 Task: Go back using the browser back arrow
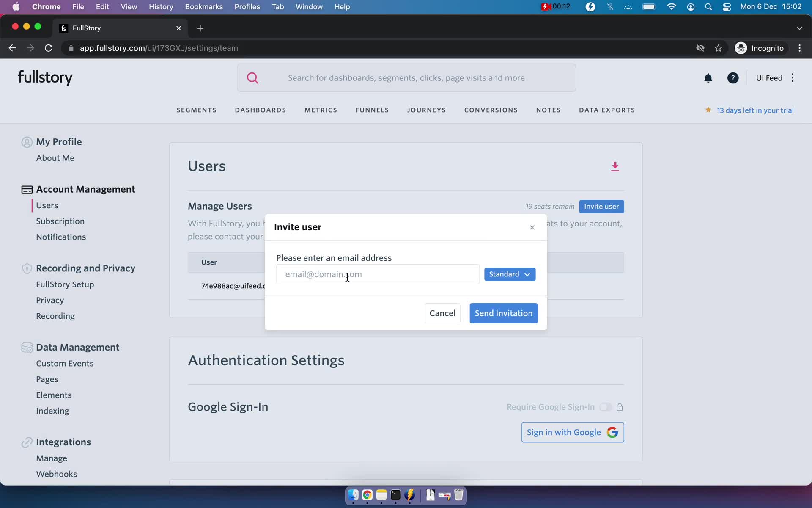pos(12,48)
